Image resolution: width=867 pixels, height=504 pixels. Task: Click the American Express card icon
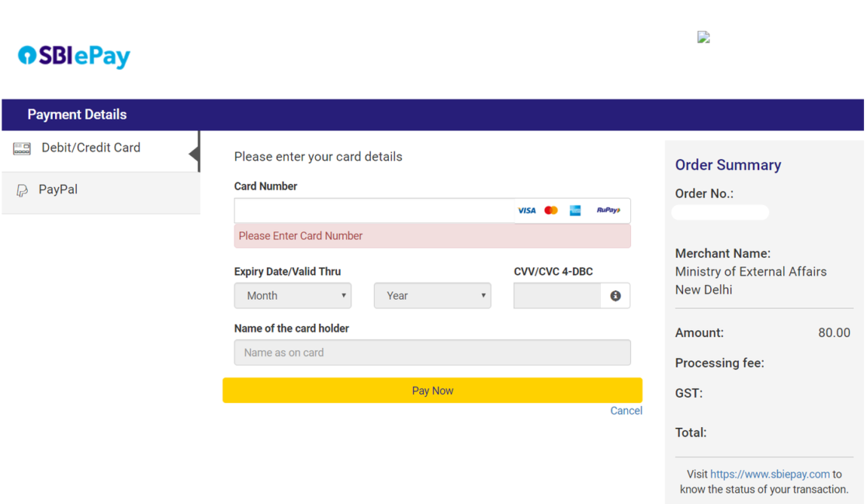575,210
